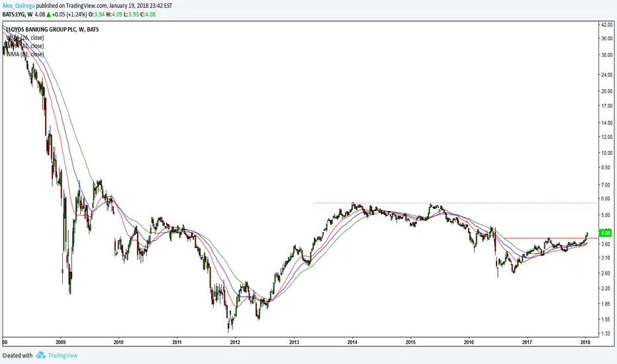
Task: Select the WMA (26, close) indicator legend
Action: [x=25, y=38]
